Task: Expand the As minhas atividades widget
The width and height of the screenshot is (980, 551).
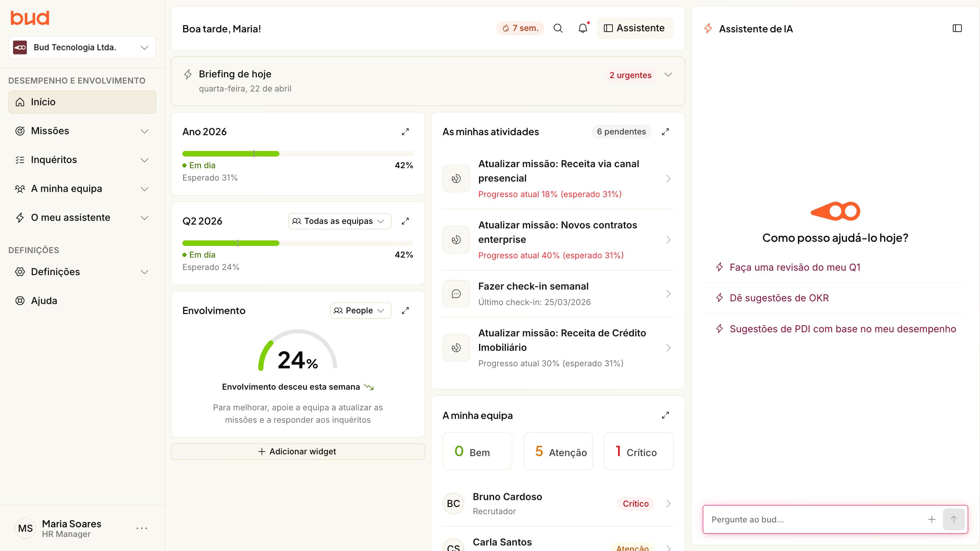Action: click(665, 132)
